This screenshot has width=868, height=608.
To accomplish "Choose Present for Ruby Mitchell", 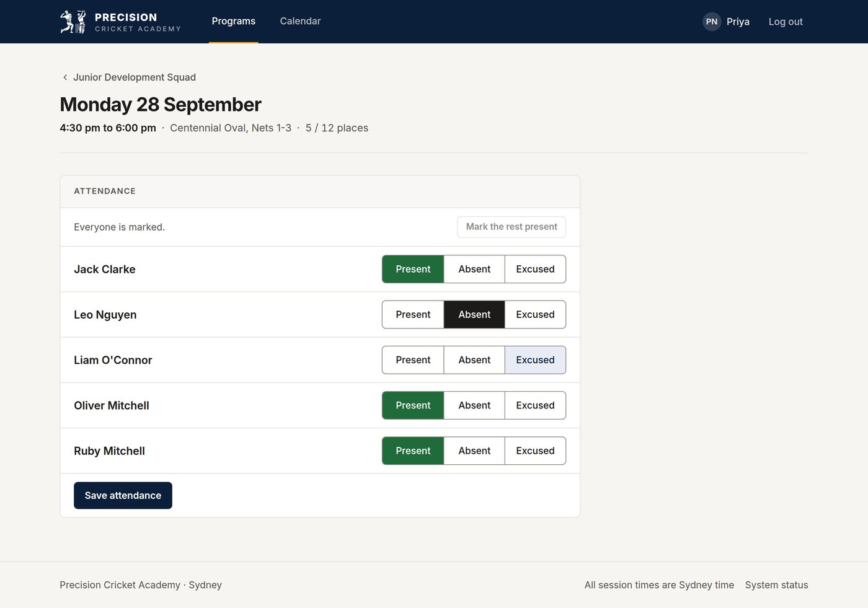I will tap(413, 451).
